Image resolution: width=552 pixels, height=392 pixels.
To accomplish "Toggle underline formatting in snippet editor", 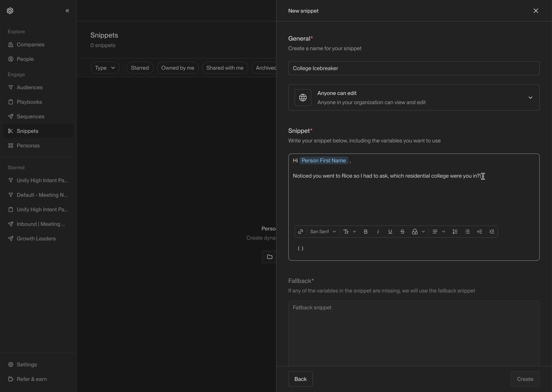I will 390,231.
